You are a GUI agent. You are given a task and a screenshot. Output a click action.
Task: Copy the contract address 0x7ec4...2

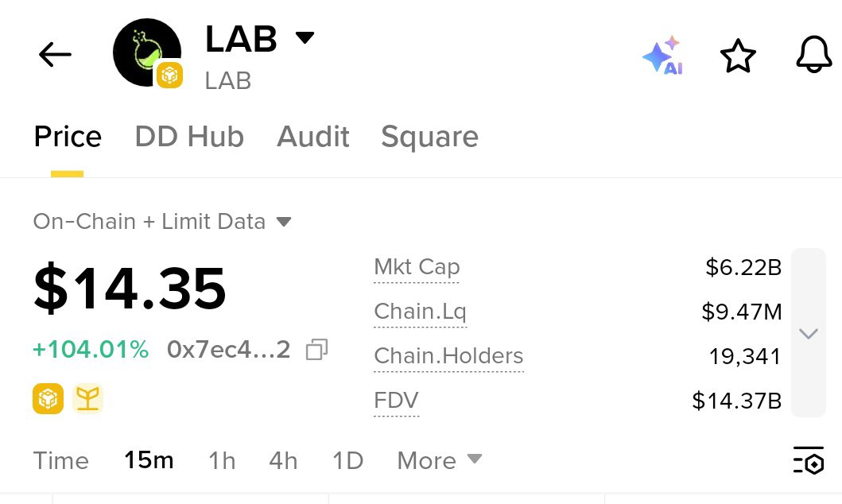[x=316, y=350]
